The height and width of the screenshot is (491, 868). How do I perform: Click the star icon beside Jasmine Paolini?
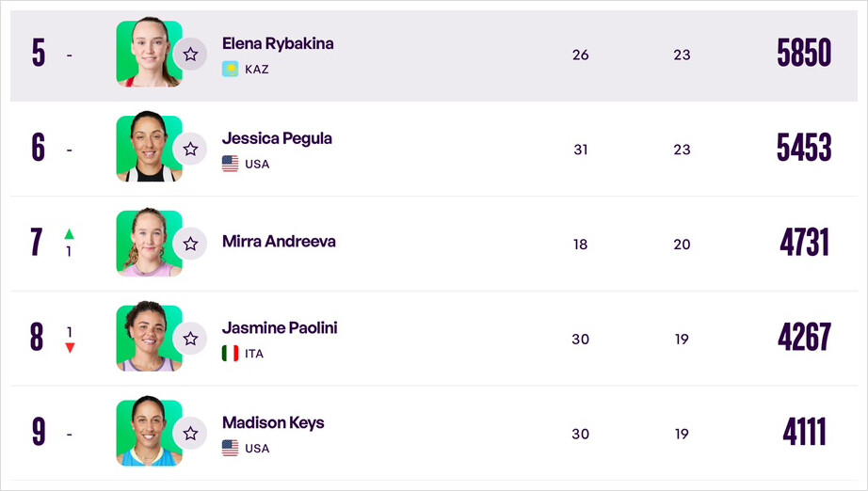[190, 339]
